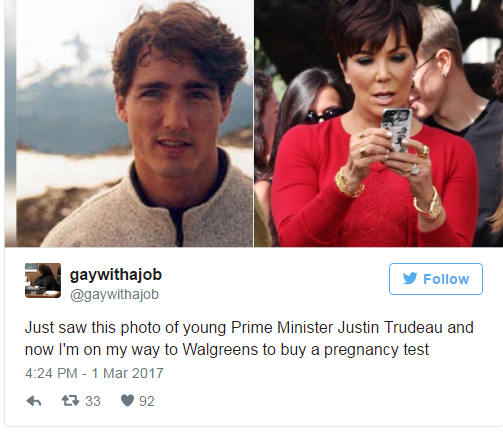Click the Twitter bird icon in Follow
This screenshot has height=432, width=503.
pyautogui.click(x=410, y=279)
